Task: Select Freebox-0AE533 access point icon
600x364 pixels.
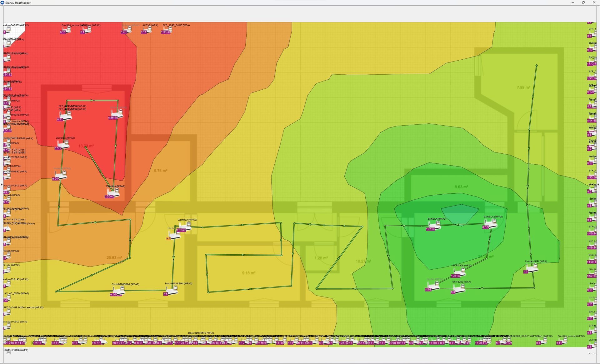Action: tap(7, 31)
